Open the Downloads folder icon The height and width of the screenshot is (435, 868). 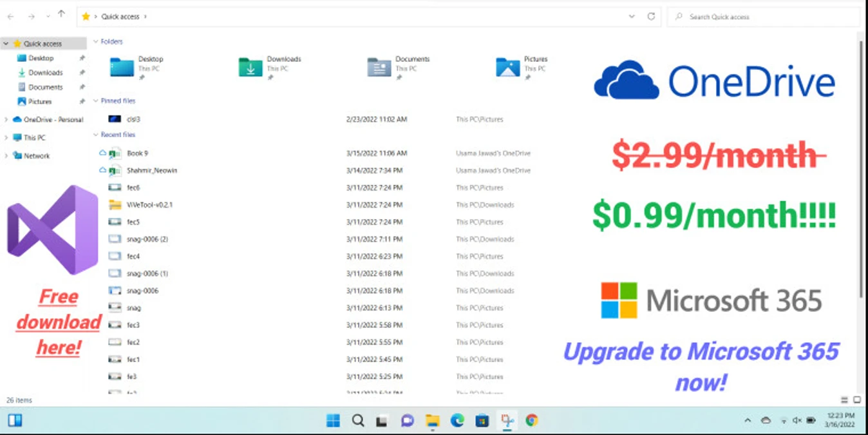(250, 67)
